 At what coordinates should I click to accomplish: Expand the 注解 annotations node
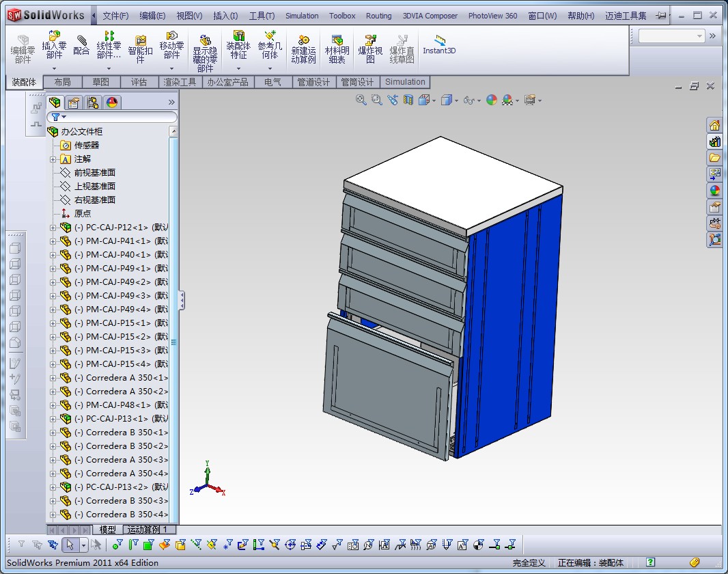tap(53, 159)
